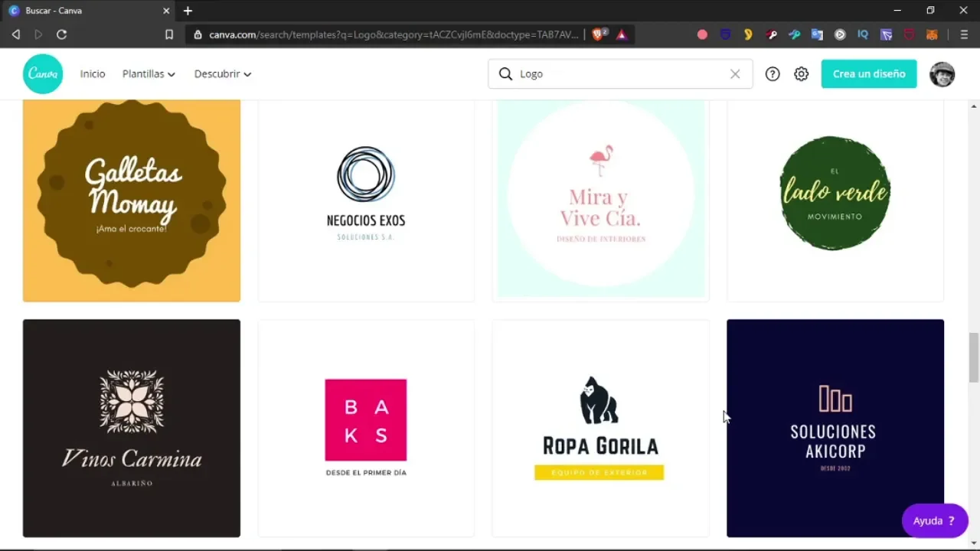
Task: Bookmark this page using the bookmark icon
Action: tap(169, 34)
